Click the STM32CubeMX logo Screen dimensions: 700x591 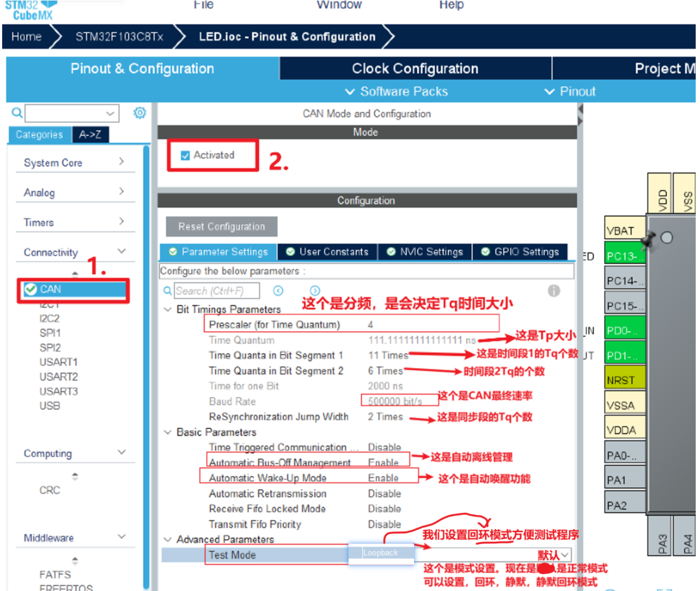(31, 10)
